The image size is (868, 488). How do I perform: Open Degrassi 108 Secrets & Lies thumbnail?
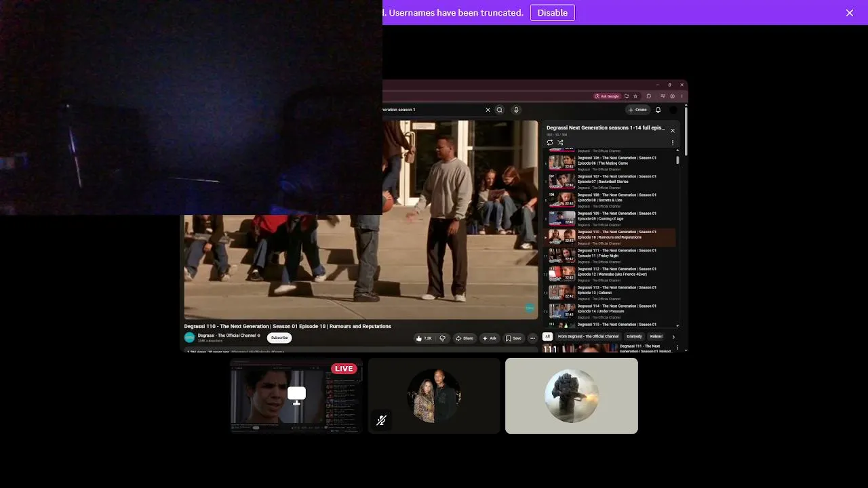[561, 200]
